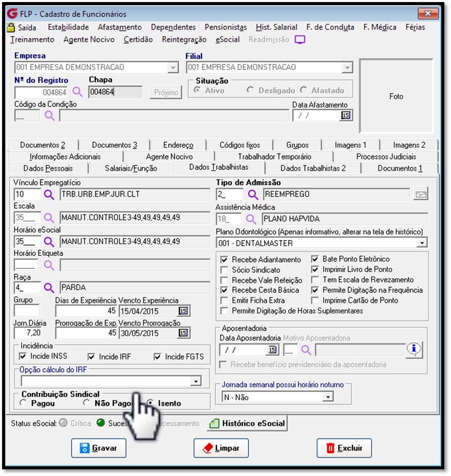Viewport: 451px width, 476px height.
Task: Open Data Aposentadoria calendar icon
Action: (x=272, y=350)
